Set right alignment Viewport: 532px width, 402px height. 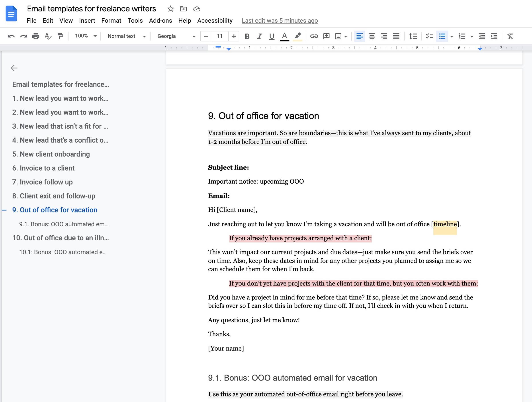[384, 36]
